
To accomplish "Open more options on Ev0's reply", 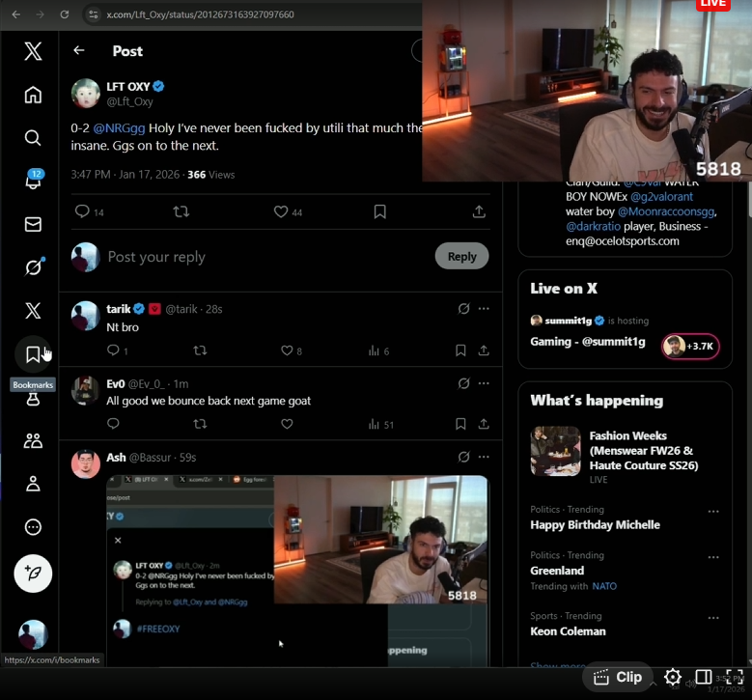I will pos(484,383).
